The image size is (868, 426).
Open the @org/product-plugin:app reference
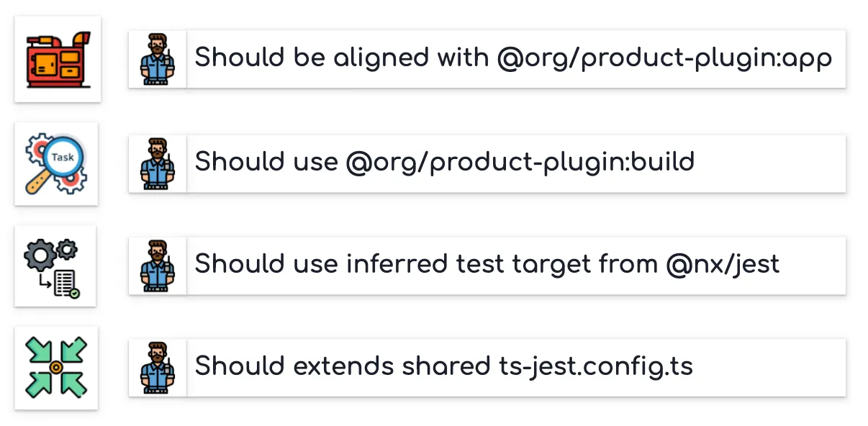(x=664, y=58)
